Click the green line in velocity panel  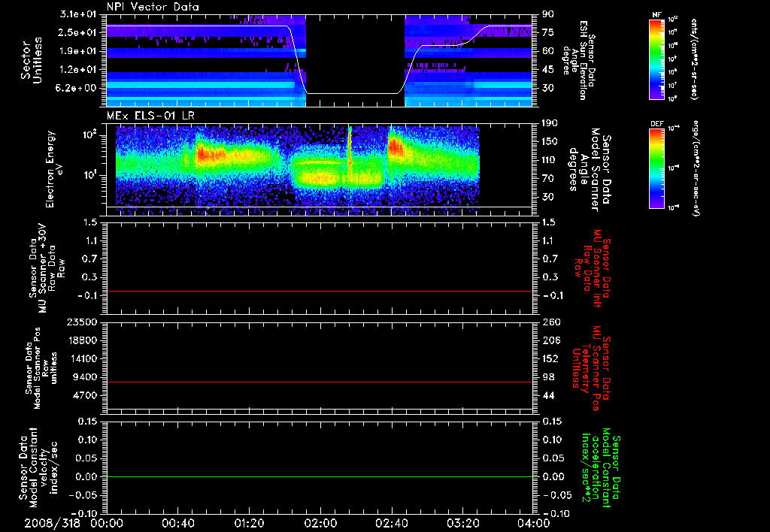(320, 476)
